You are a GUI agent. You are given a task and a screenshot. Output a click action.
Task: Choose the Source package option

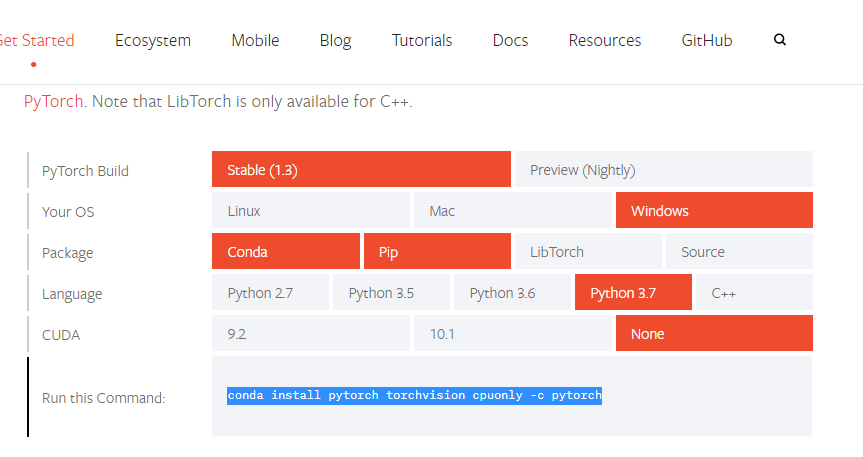click(x=739, y=251)
